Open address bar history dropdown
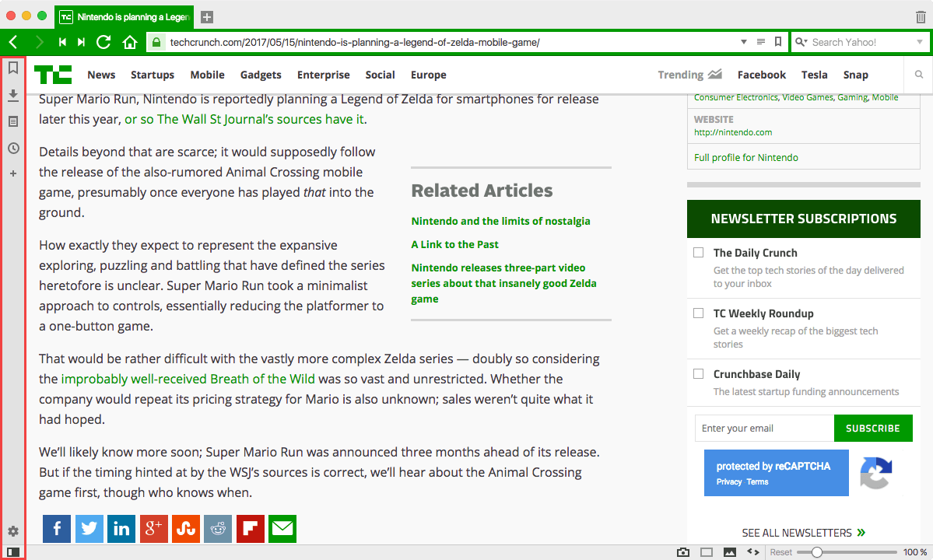The height and width of the screenshot is (560, 933). point(744,42)
